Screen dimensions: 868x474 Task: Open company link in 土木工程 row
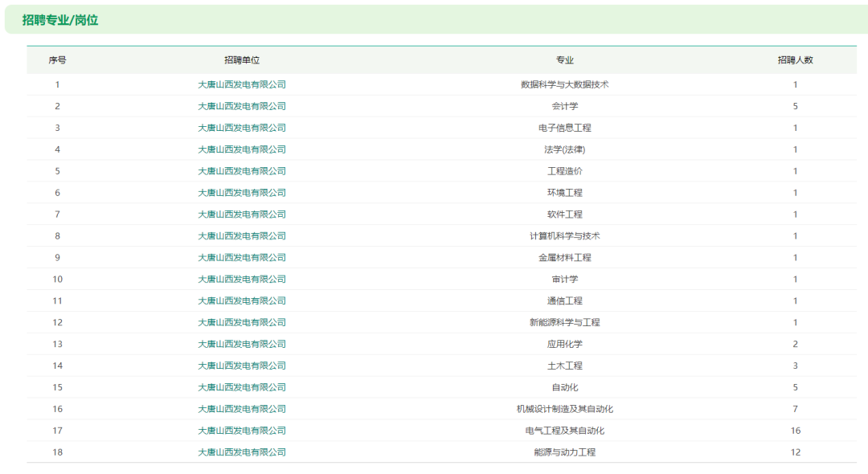tap(242, 365)
